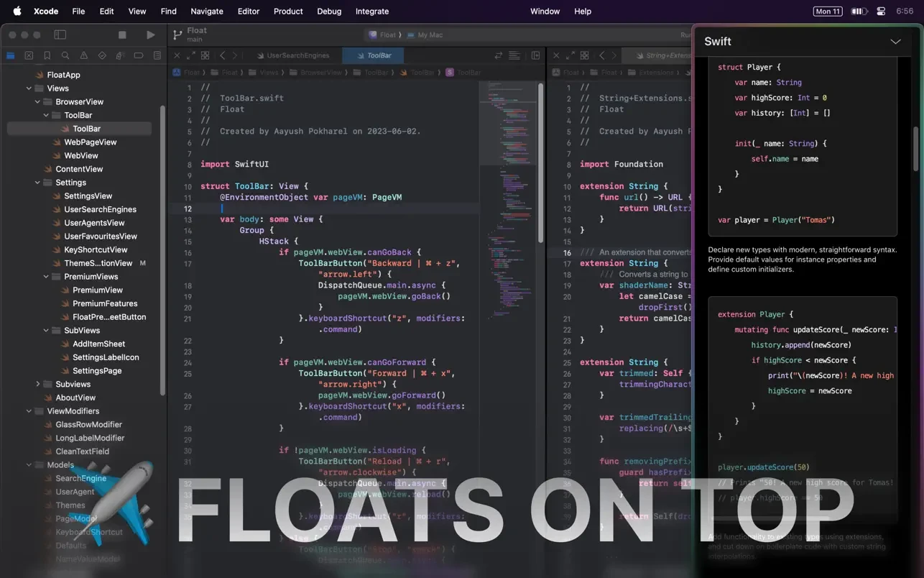The width and height of the screenshot is (924, 578).
Task: Open the Report navigator icon
Action: point(157,55)
